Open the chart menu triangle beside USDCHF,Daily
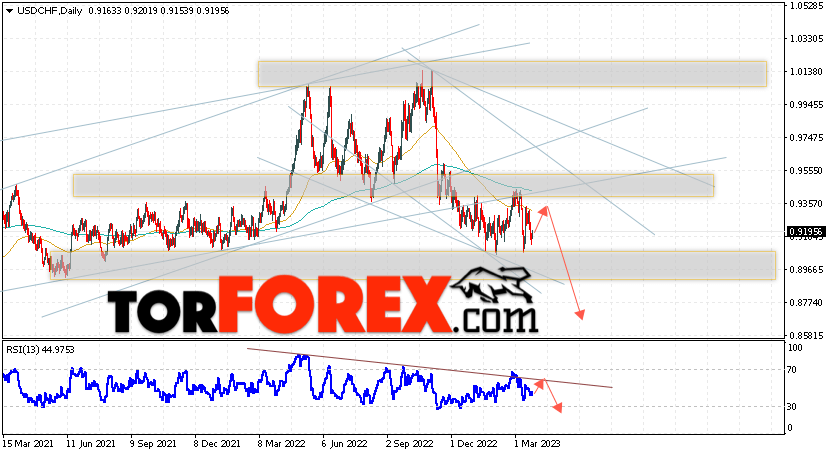Screen dimensions: 830x455 point(9,11)
